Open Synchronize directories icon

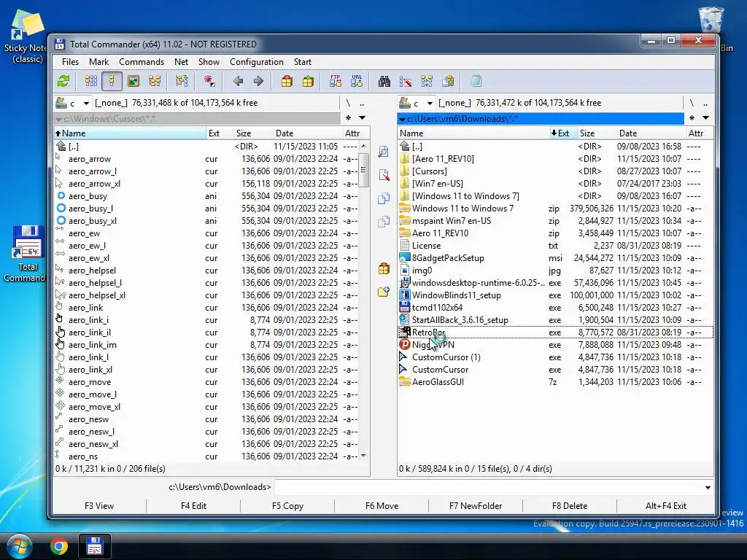coord(427,81)
